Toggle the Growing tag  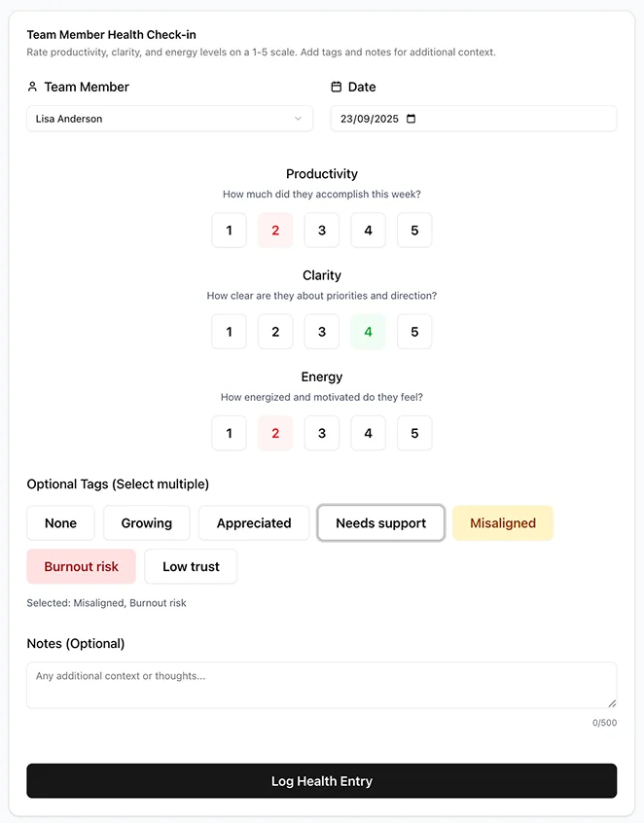coord(146,522)
